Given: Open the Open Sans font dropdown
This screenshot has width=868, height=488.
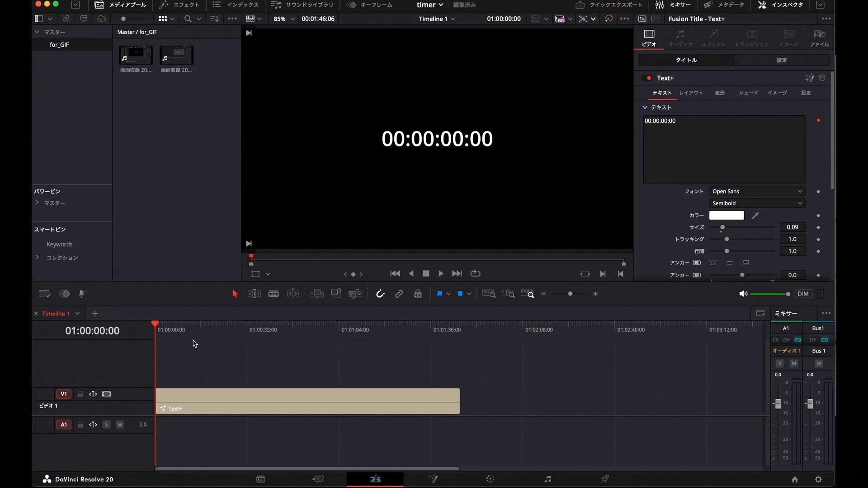Looking at the screenshot, I should tap(757, 191).
